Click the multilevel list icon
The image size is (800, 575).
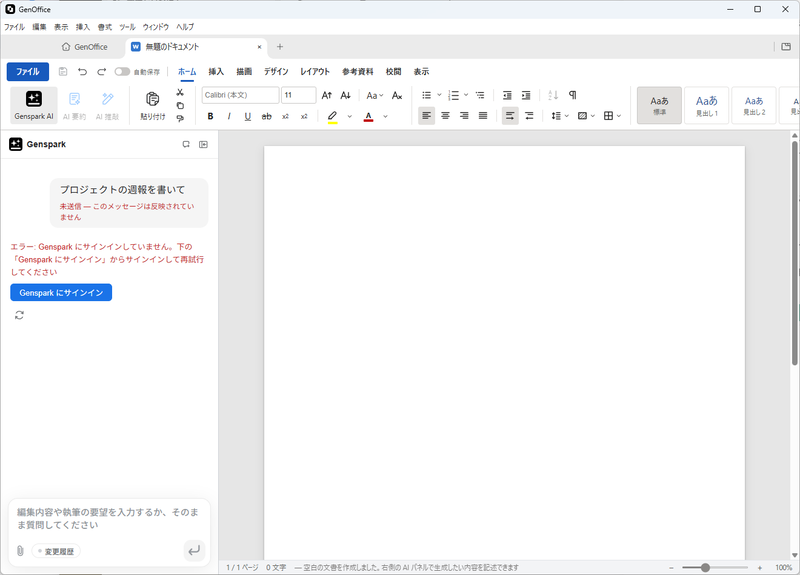click(x=480, y=95)
